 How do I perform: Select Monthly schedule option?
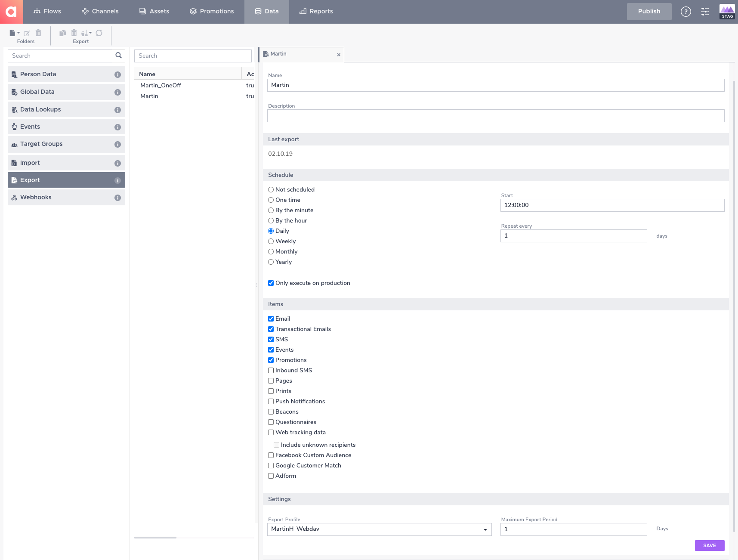click(271, 252)
